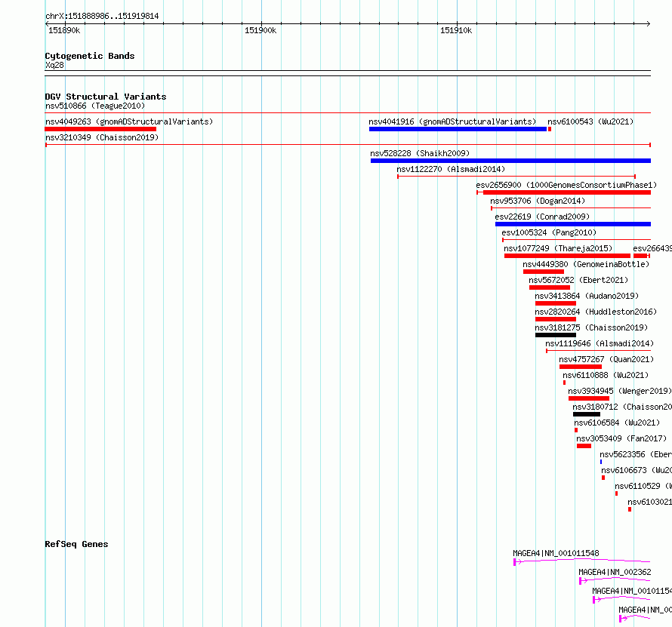Screen dimensions: 672x627
Task: Select the nsv2820264 (Huddleston2016) bar
Action: tap(556, 319)
